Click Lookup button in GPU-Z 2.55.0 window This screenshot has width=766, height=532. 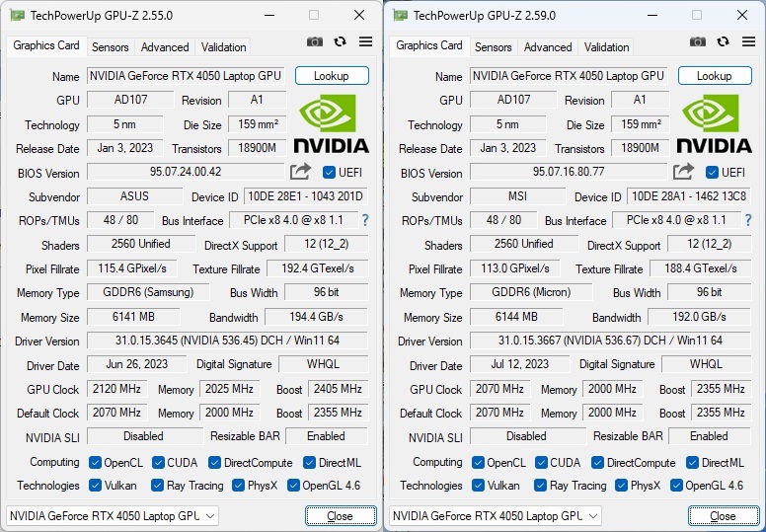click(332, 76)
